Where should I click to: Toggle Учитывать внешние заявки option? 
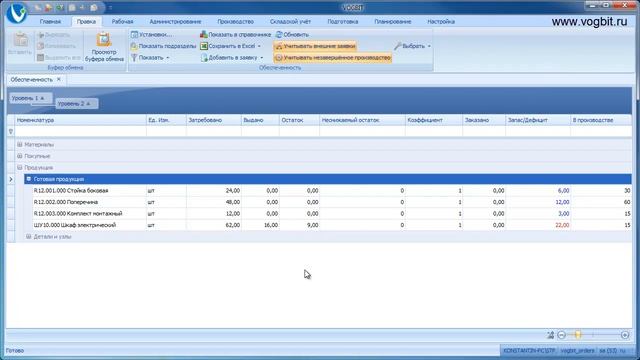pyautogui.click(x=315, y=46)
